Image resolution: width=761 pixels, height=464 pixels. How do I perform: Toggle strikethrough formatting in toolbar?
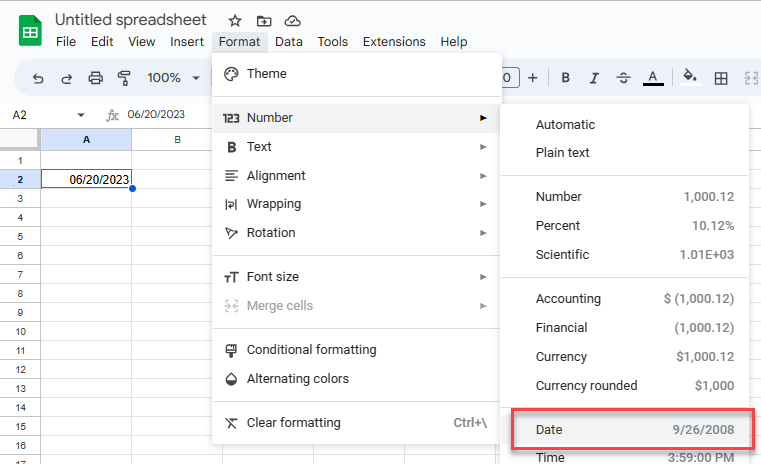coord(623,78)
